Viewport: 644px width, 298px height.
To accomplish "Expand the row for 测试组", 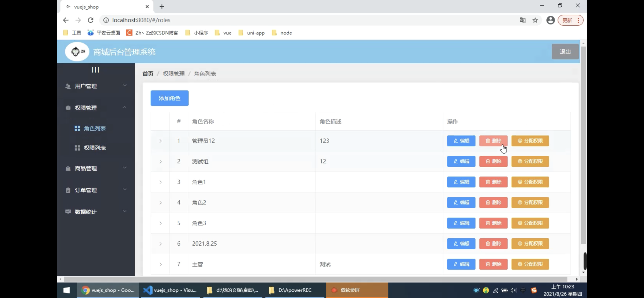I will pos(160,162).
